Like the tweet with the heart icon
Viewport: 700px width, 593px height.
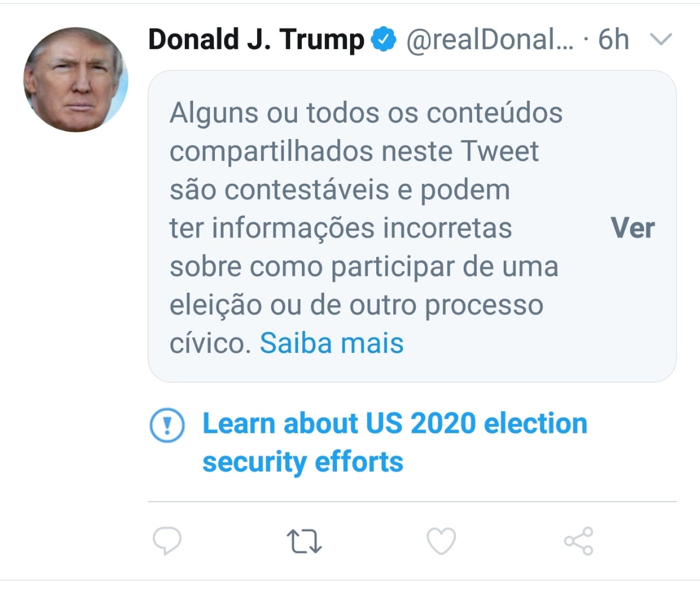pos(441,541)
